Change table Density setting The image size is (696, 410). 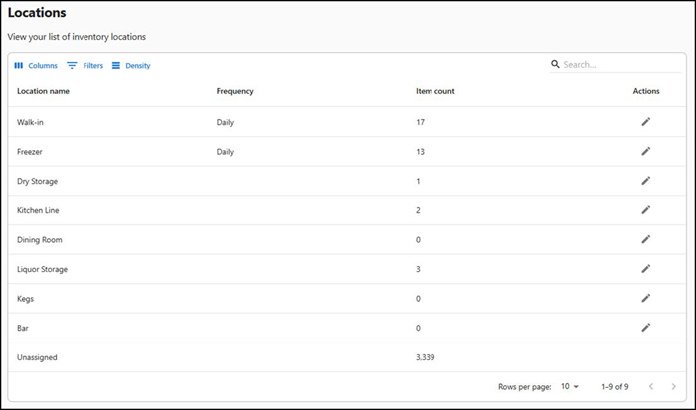point(131,66)
